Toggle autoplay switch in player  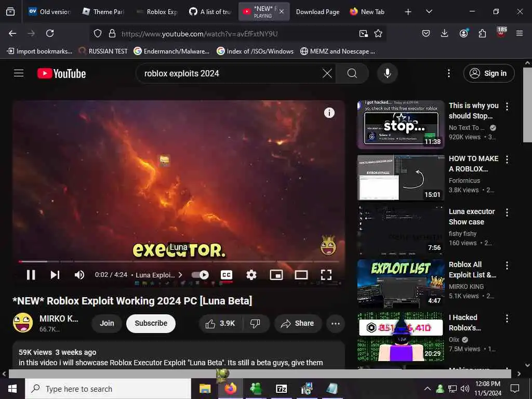200,275
